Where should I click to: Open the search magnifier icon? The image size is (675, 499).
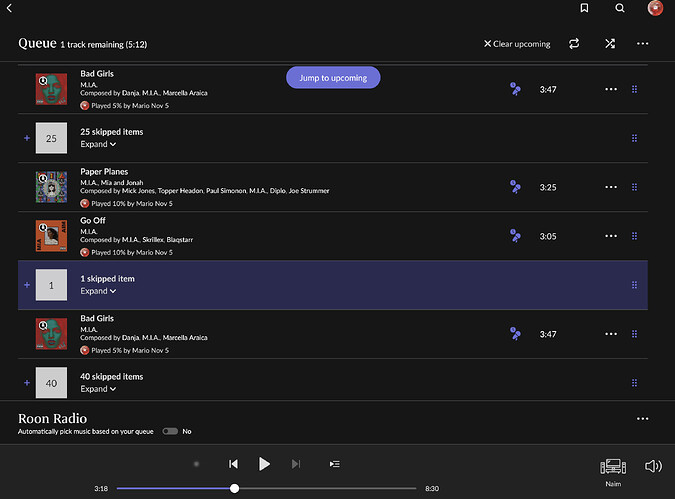coord(619,8)
